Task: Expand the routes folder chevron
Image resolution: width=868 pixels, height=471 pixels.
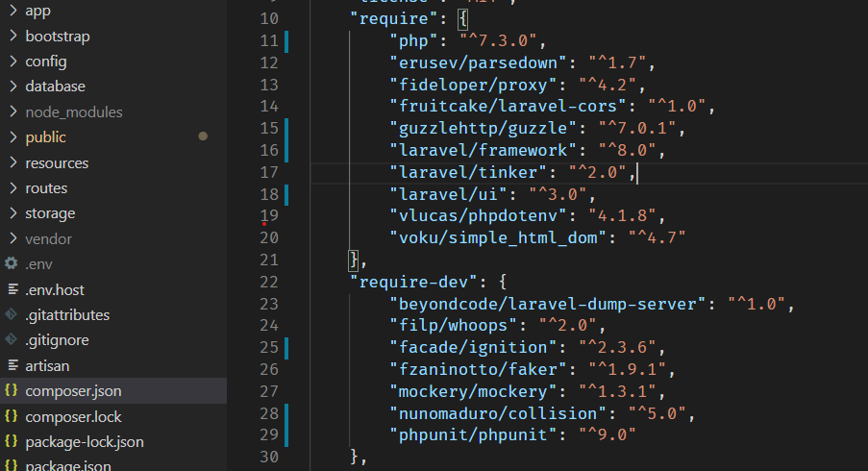Action: click(13, 187)
